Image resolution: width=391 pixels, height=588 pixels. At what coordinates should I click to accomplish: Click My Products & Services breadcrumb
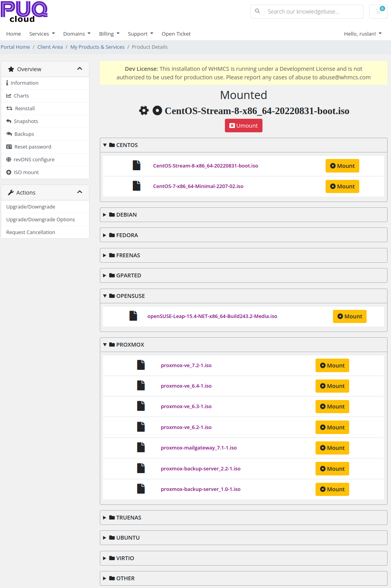pyautogui.click(x=97, y=47)
